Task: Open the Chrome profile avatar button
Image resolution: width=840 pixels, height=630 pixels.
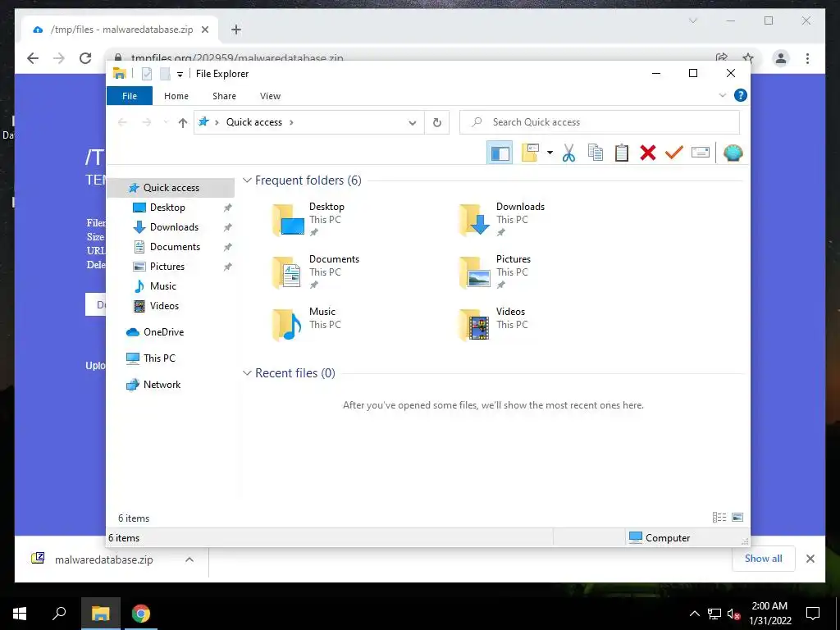Action: point(781,58)
